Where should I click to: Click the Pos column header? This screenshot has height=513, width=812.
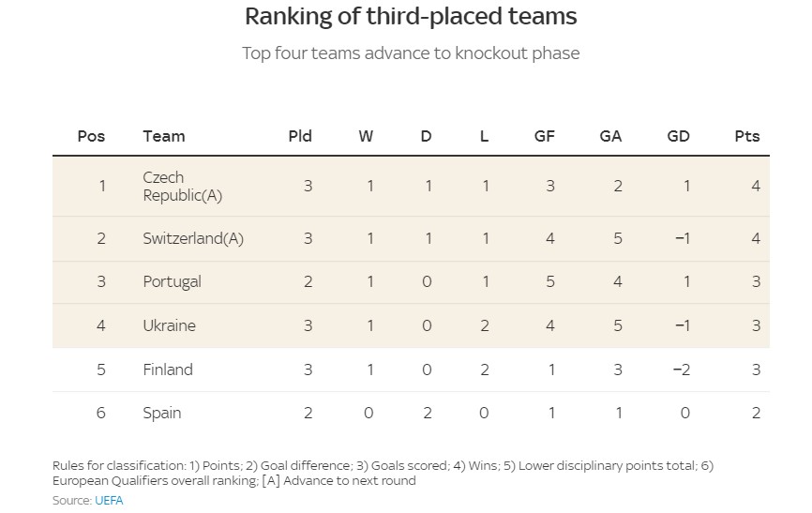click(x=91, y=136)
